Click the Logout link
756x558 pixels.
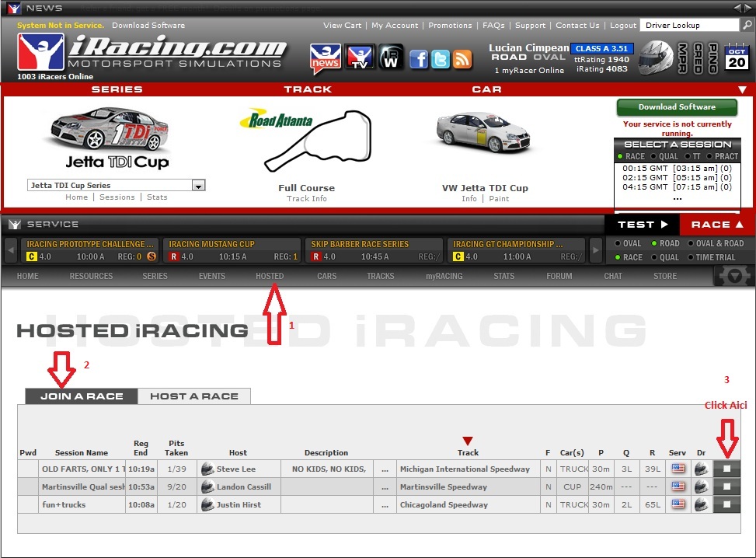tap(623, 25)
